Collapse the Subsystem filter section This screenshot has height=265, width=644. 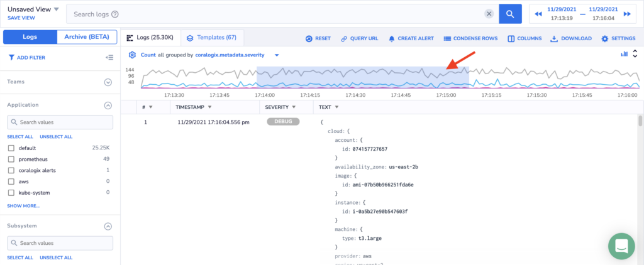click(108, 226)
